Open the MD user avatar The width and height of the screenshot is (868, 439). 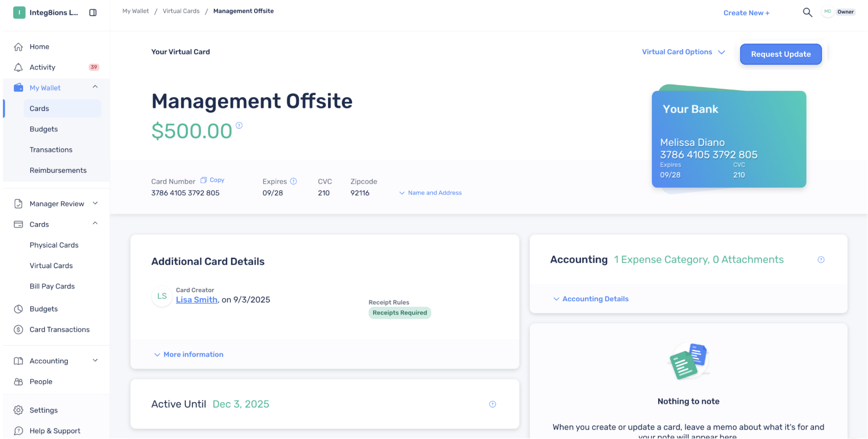point(828,12)
